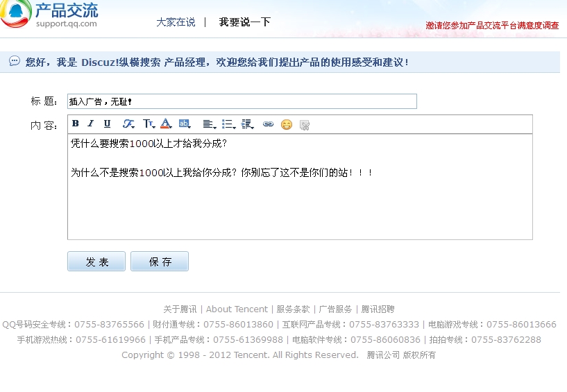Click the 发表 publish button
Viewport: 567px width, 392px height.
click(x=96, y=262)
